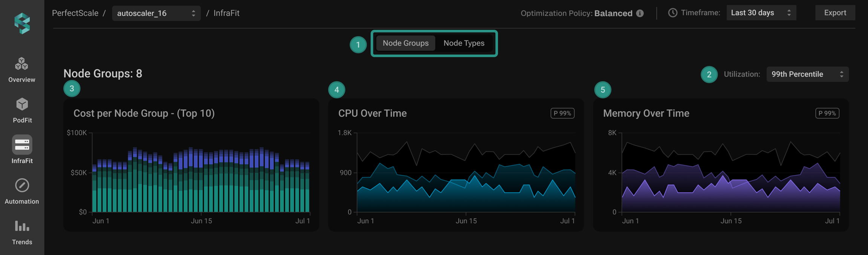Viewport: 868px width, 255px height.
Task: Expand the Last 30 days timeframe dropdown
Action: point(761,13)
